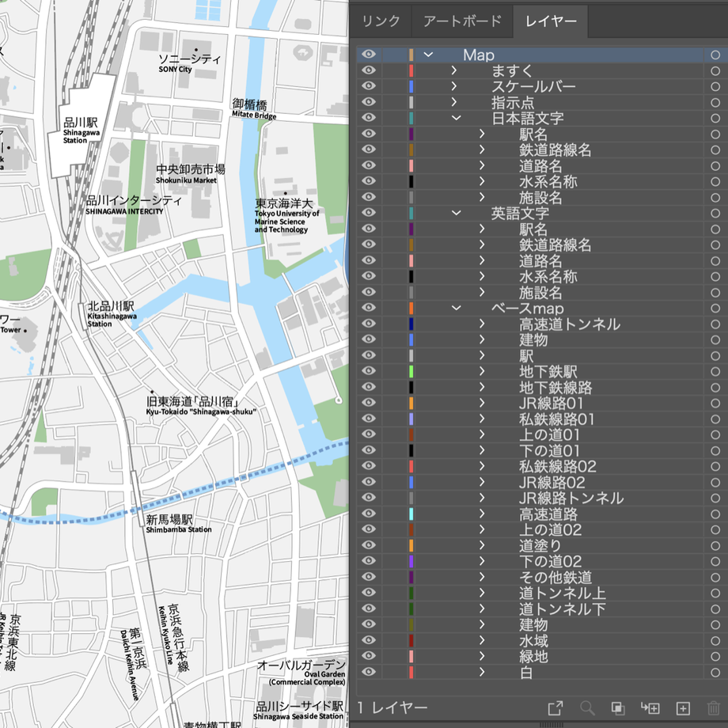Expand the スケールバー sublayer
The image size is (728, 728).
coord(454,86)
